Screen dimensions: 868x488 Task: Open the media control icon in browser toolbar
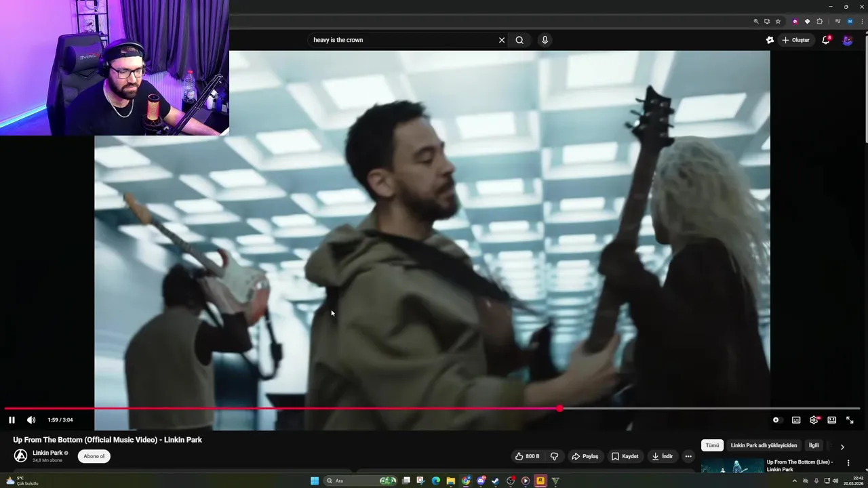(x=838, y=21)
